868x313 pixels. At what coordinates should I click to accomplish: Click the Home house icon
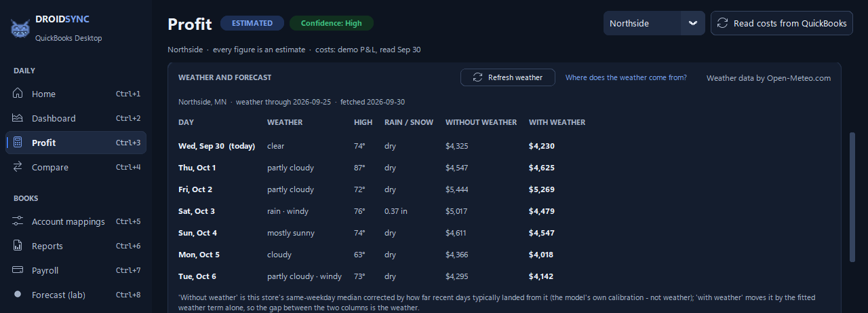click(18, 94)
